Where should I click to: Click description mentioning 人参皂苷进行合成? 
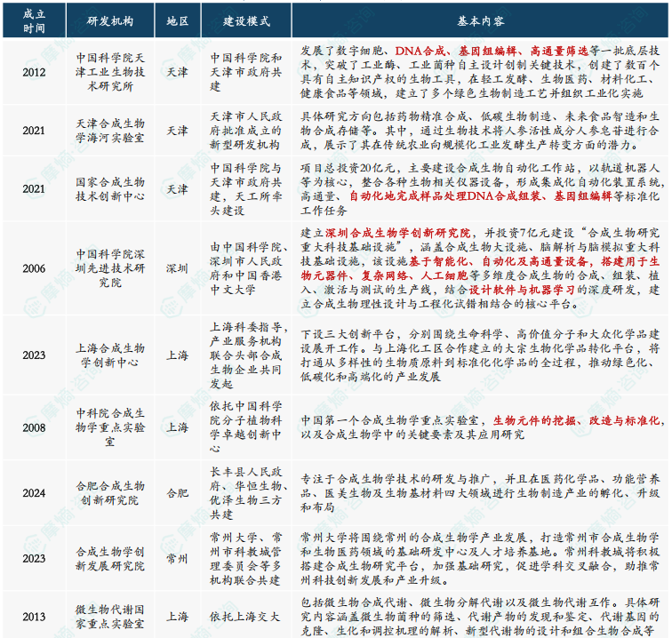pyautogui.click(x=480, y=131)
